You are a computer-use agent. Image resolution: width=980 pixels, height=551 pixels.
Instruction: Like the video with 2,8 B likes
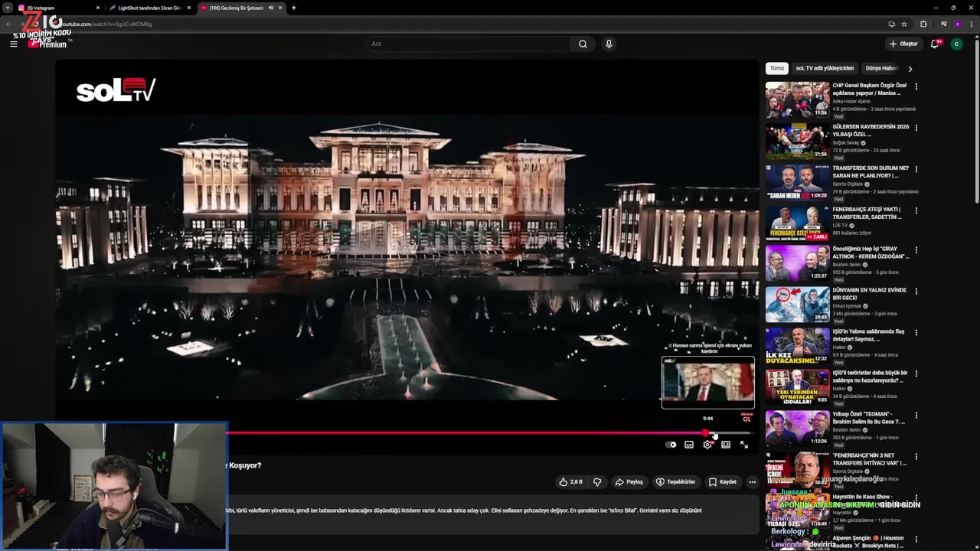[571, 482]
